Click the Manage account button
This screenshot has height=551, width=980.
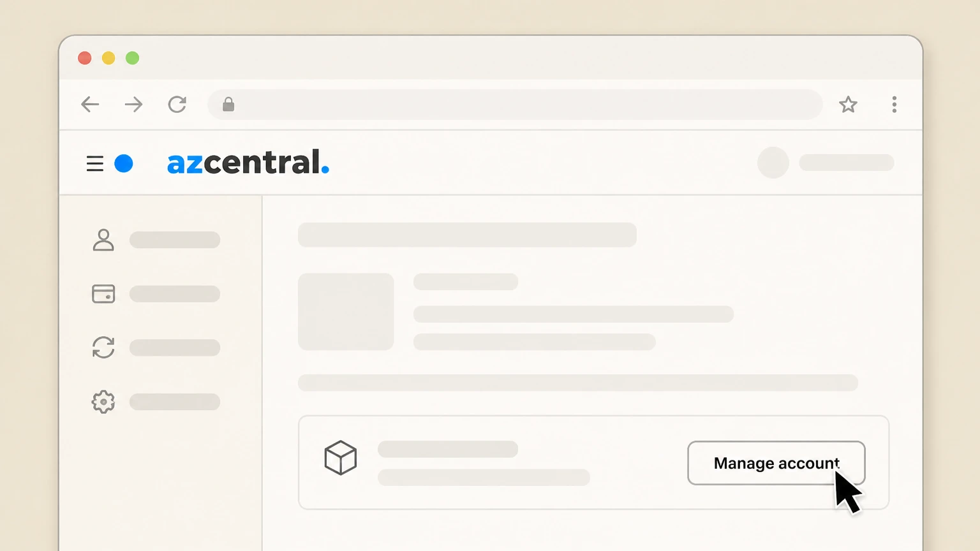point(776,463)
